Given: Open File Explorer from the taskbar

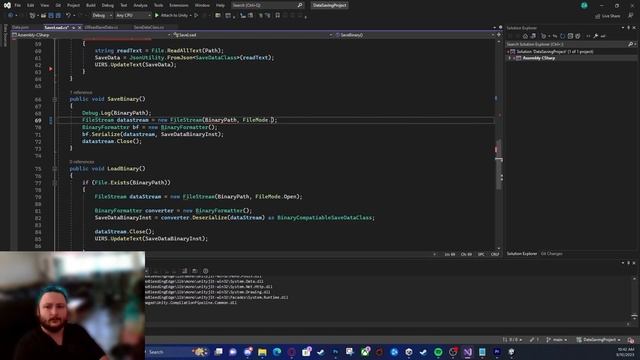Looking at the screenshot, I should (262, 352).
